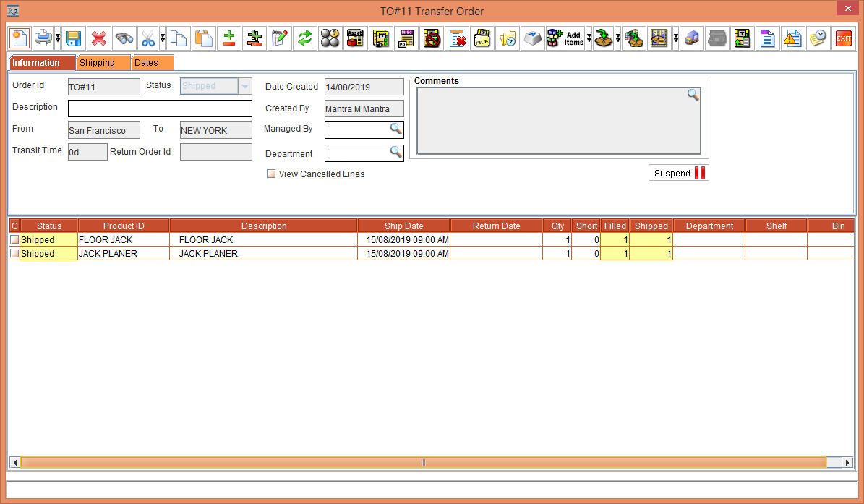Screen dimensions: 864x504
Task: Tick the checkbox on FLOOR JACK row
Action: (14, 240)
